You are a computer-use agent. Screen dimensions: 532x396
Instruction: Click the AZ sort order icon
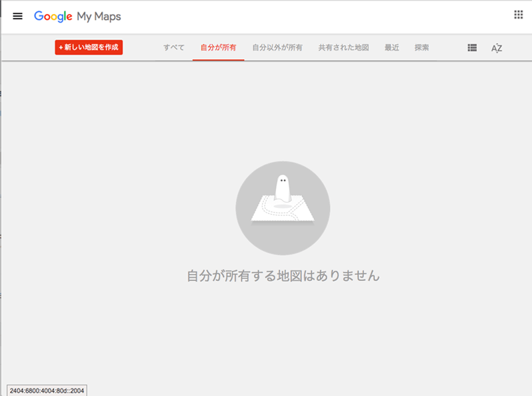point(496,48)
